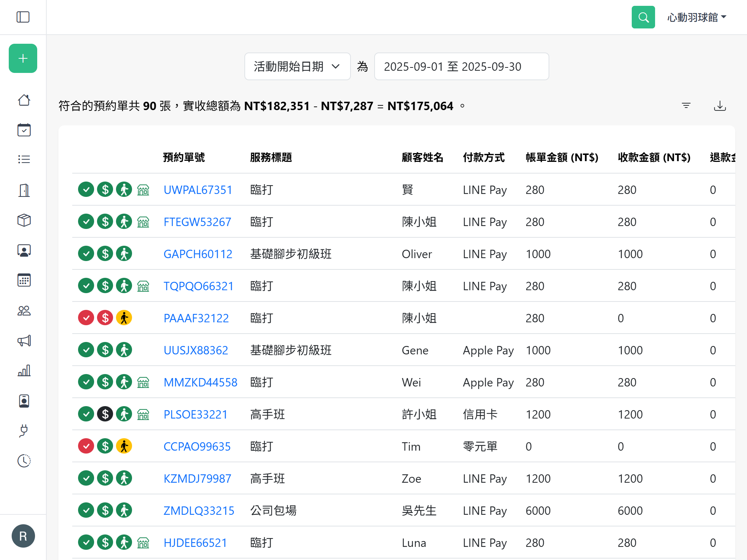Click the 顧客姓名 column header
The height and width of the screenshot is (560, 747).
tap(422, 157)
